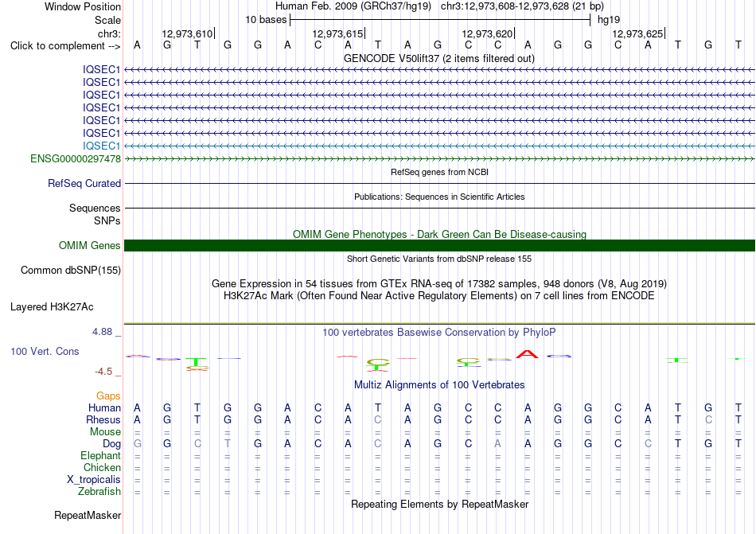Click the 4.88 upper conservation scale value

(102, 332)
